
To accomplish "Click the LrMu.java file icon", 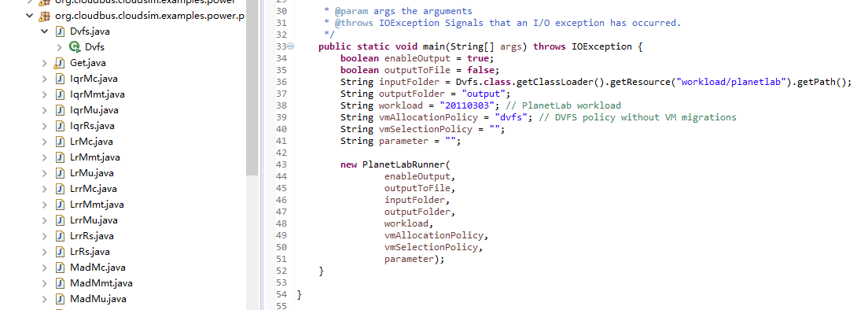I will click(x=61, y=173).
